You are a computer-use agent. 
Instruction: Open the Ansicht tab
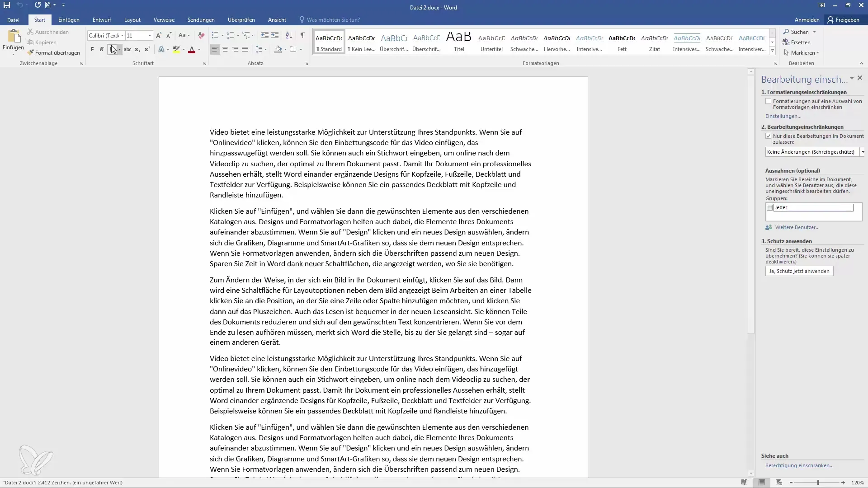click(277, 20)
